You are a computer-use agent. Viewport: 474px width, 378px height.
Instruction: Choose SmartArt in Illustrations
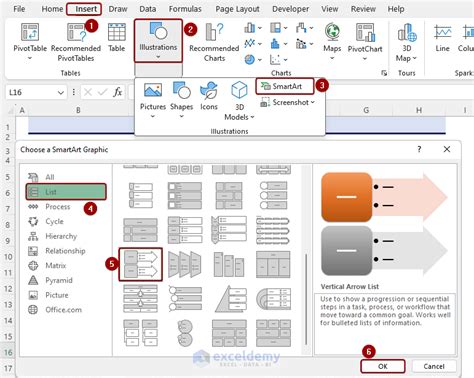[285, 86]
